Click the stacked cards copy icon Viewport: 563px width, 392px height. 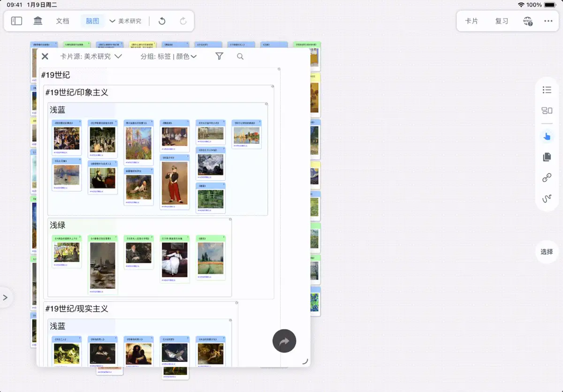click(547, 157)
